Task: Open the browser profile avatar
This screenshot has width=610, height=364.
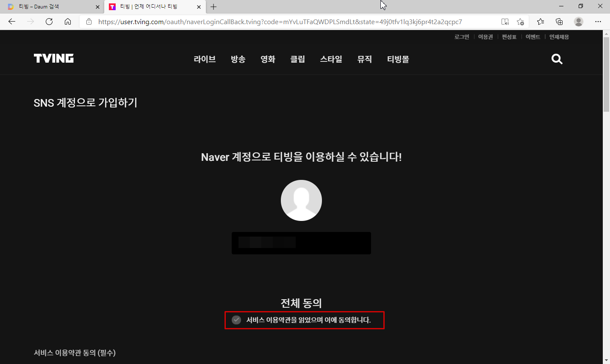Action: 579,22
